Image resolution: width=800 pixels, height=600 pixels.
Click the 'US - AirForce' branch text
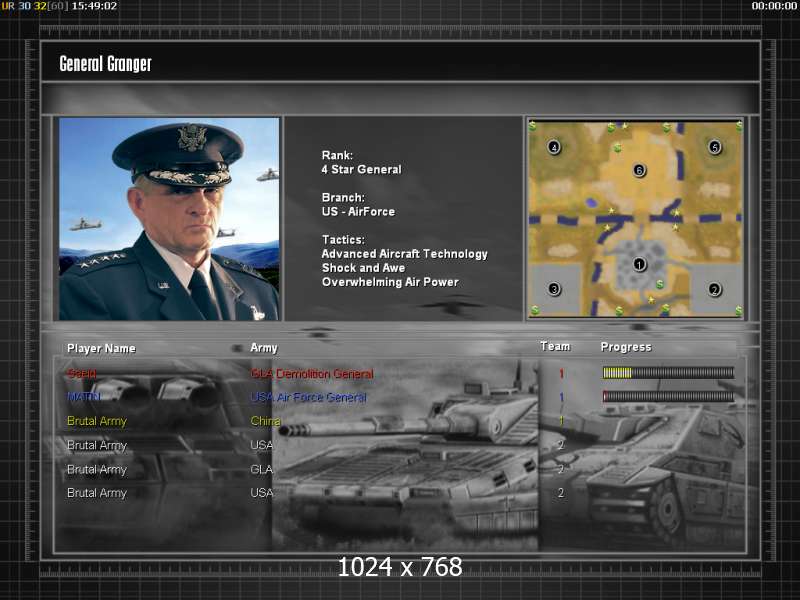358,211
